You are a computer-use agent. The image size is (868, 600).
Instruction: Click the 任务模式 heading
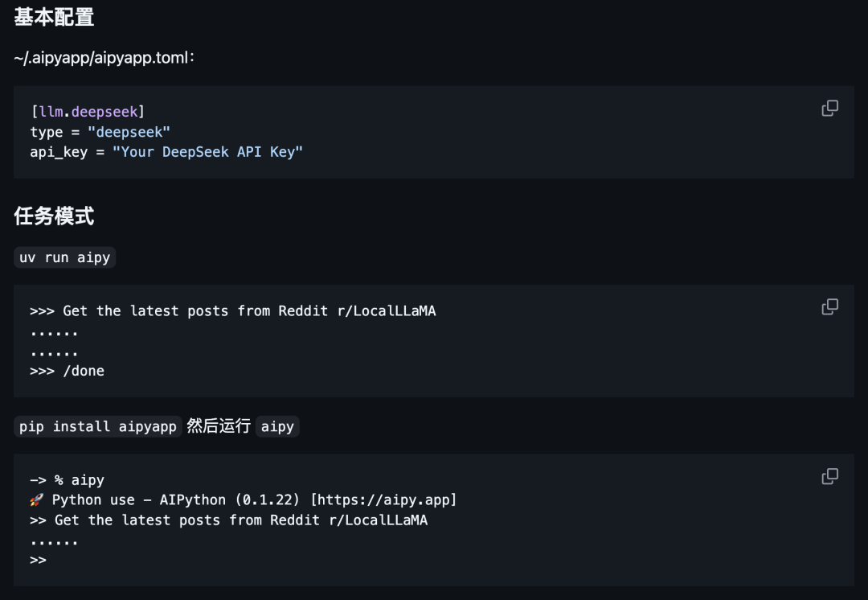pos(54,216)
